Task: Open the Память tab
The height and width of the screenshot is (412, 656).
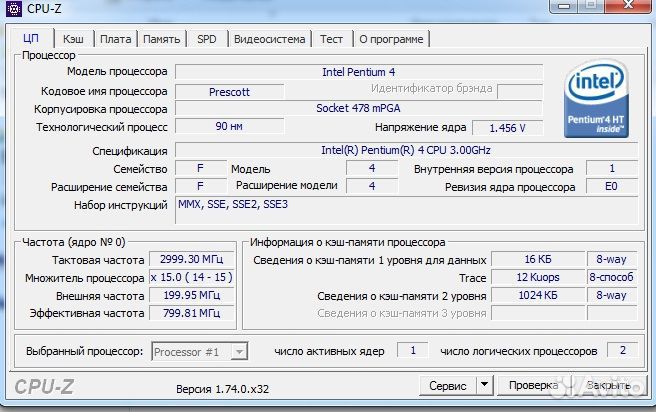Action: click(161, 39)
